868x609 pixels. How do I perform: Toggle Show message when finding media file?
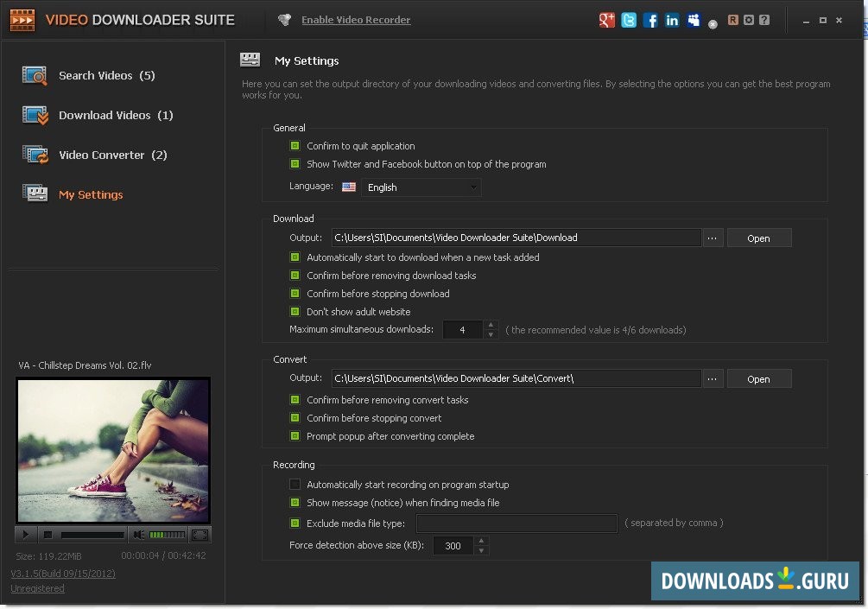295,503
